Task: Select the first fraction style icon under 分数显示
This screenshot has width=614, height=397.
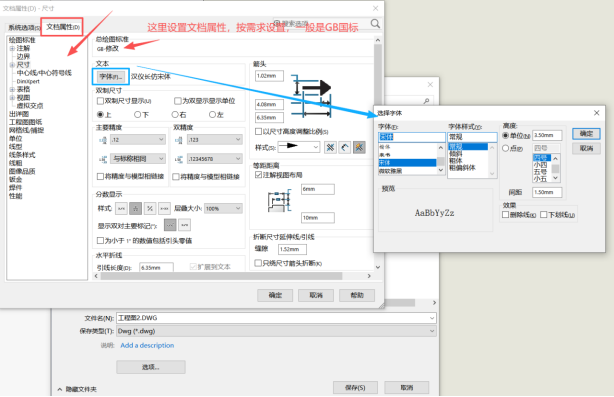Action: (x=121, y=208)
